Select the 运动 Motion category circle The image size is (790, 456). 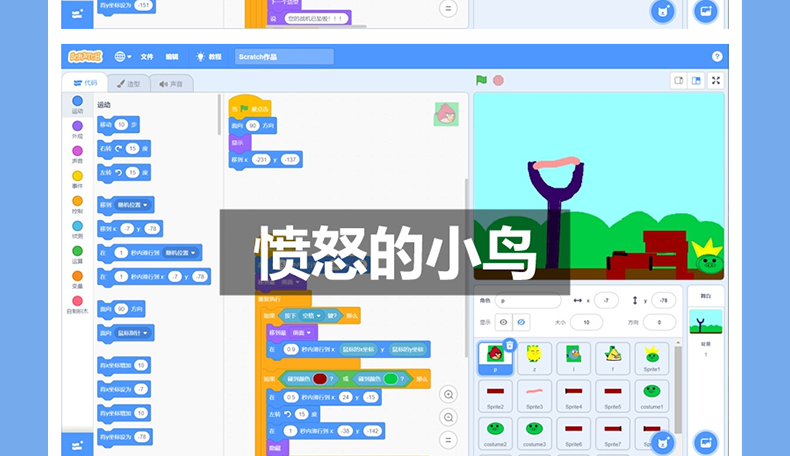pyautogui.click(x=77, y=101)
